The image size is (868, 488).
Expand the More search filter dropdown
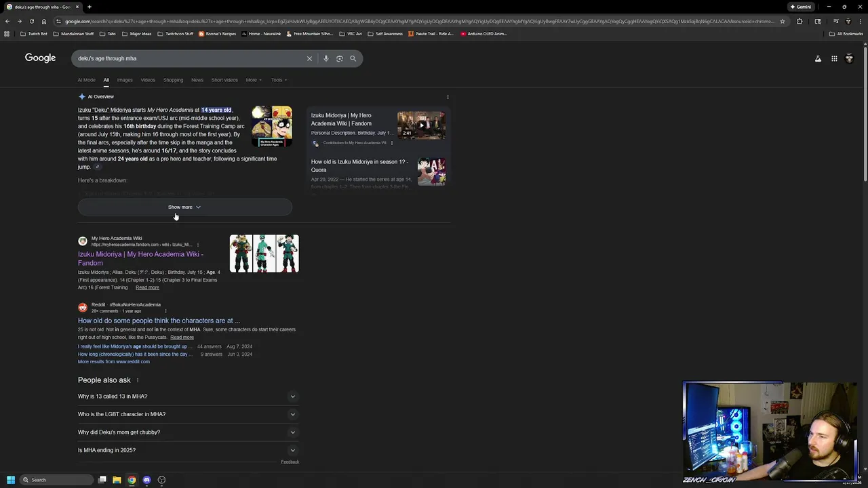[x=254, y=80]
